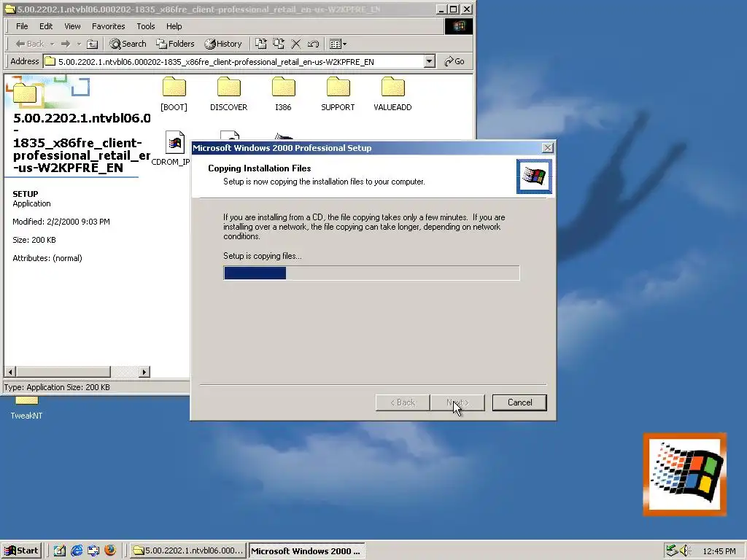Screen dimensions: 747x560
Task: Click the horizontal scrollbar thumb
Action: click(x=63, y=372)
